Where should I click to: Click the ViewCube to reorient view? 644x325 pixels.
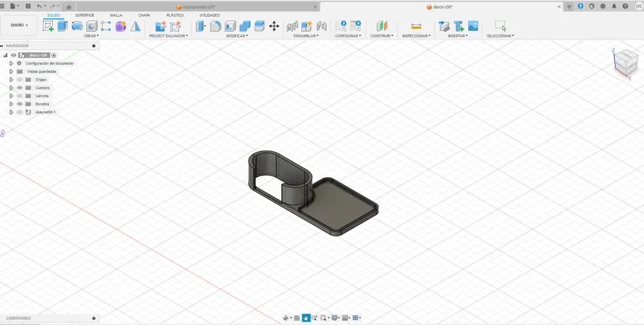pyautogui.click(x=626, y=63)
